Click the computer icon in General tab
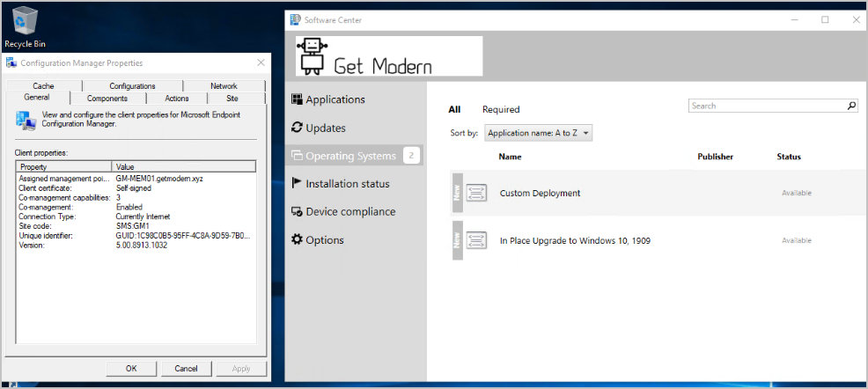 26,120
